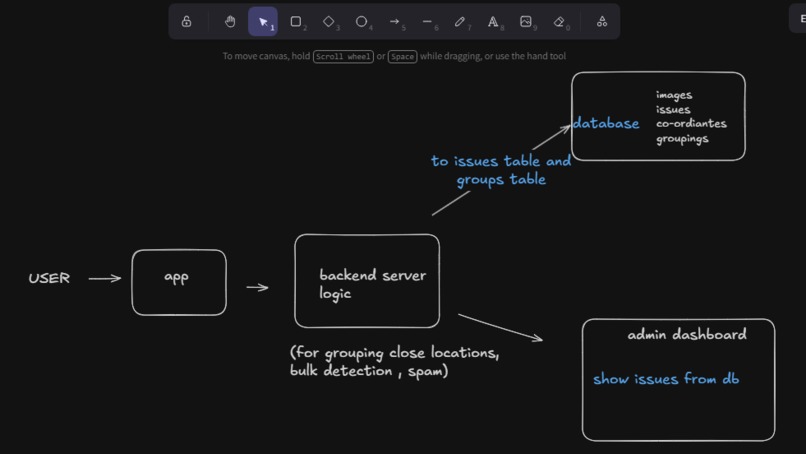Click the 'backend server logic' text
The image size is (806, 454).
point(372,284)
